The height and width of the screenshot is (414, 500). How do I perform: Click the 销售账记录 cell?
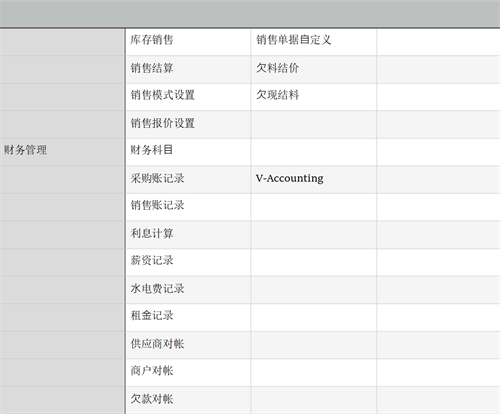(x=188, y=207)
